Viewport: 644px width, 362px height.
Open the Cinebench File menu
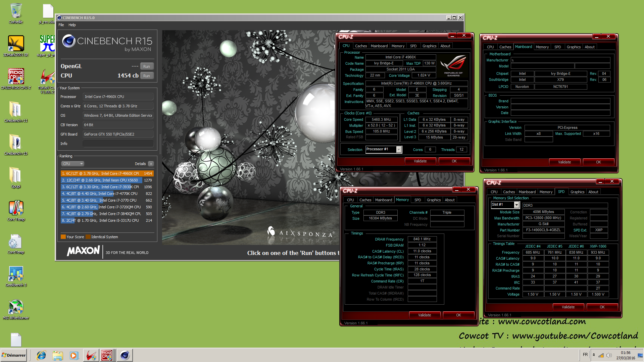61,25
